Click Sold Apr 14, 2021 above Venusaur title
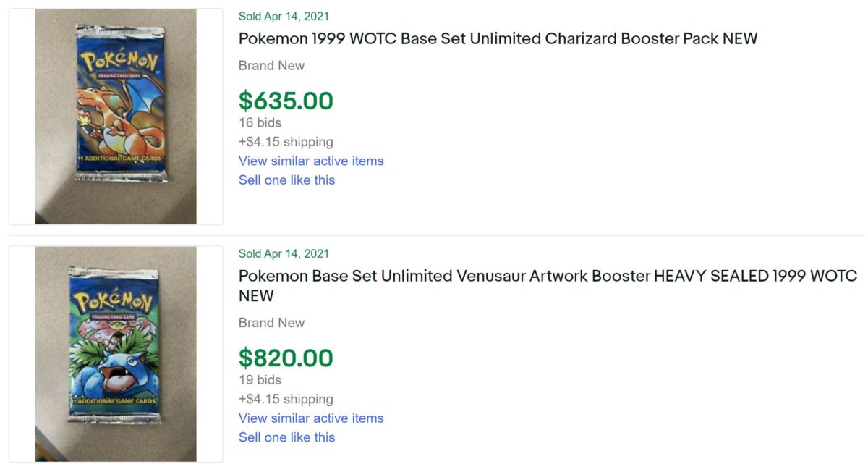The height and width of the screenshot is (472, 868). [x=282, y=253]
